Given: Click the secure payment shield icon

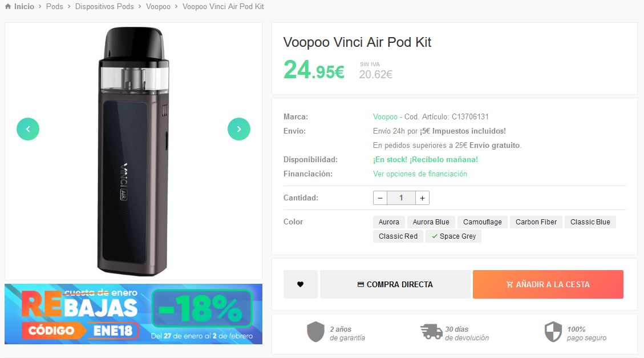Looking at the screenshot, I should 553,332.
